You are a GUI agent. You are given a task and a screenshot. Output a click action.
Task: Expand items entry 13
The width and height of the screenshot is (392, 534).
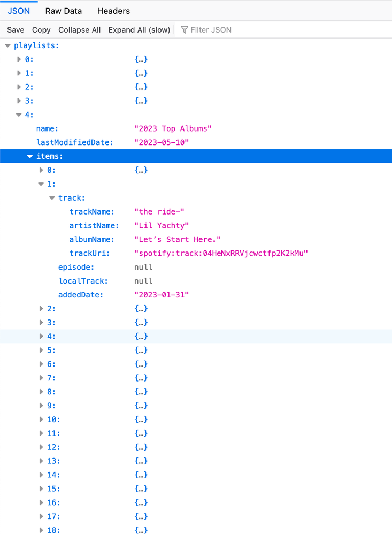pyautogui.click(x=41, y=461)
